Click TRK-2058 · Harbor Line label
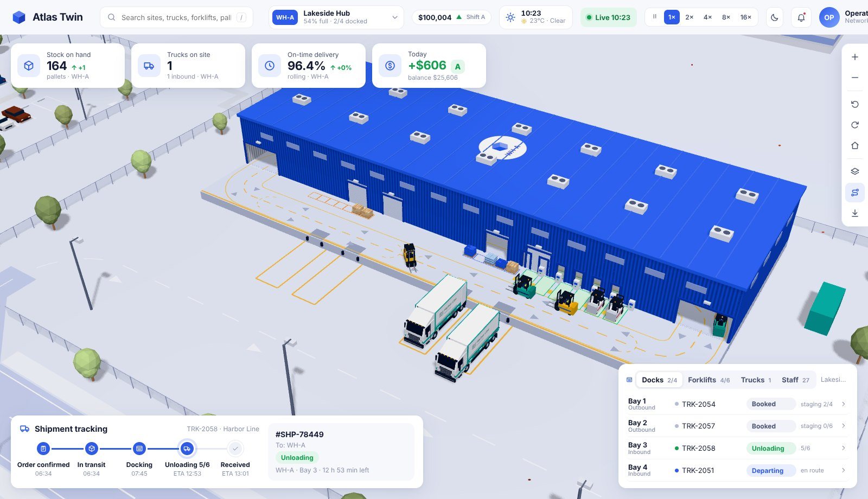The height and width of the screenshot is (499, 868). (223, 428)
